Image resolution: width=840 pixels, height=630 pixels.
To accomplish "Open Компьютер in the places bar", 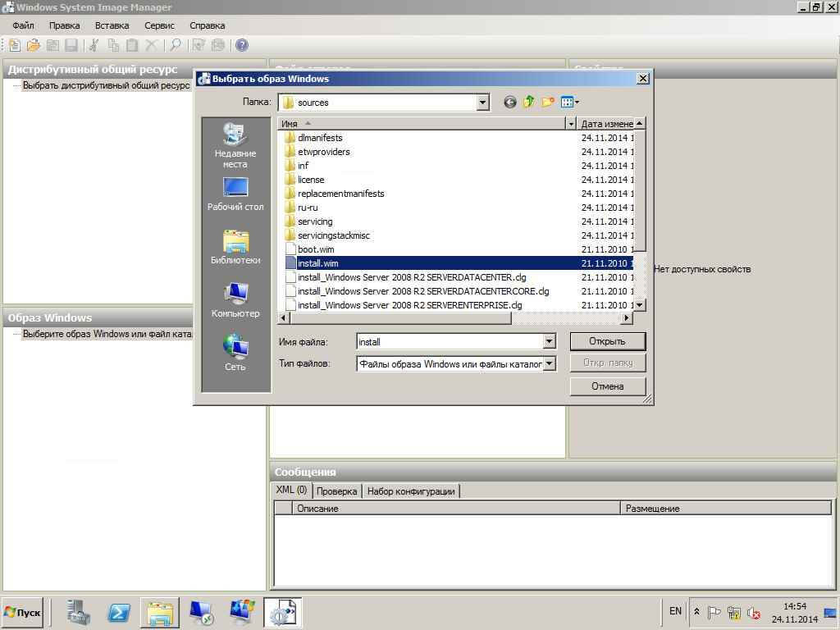I will pos(235,300).
